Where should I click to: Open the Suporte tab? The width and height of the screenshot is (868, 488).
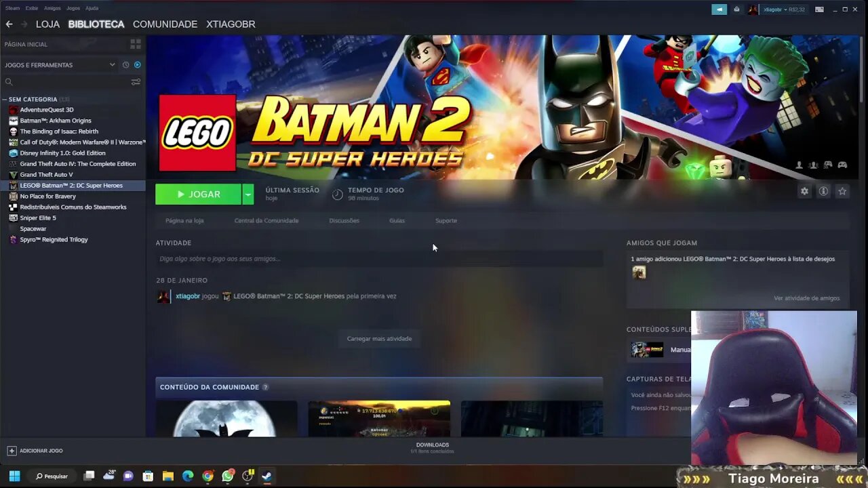point(446,220)
